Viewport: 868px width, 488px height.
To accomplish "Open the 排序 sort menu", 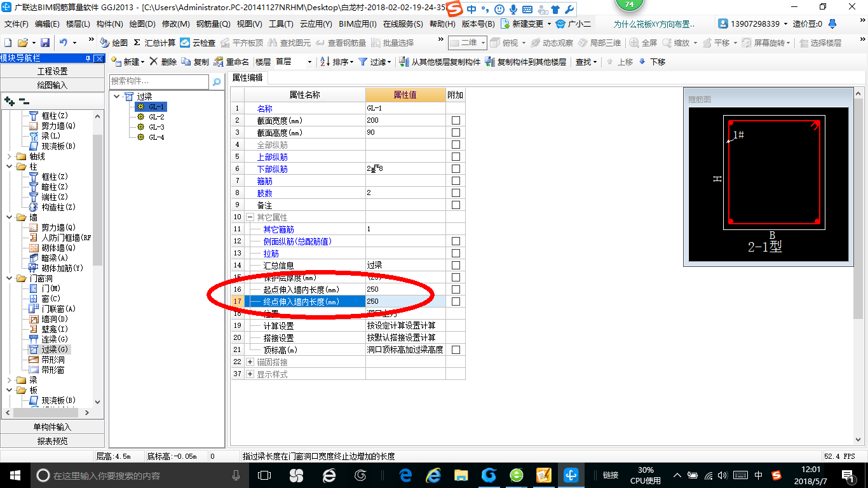I will point(336,62).
